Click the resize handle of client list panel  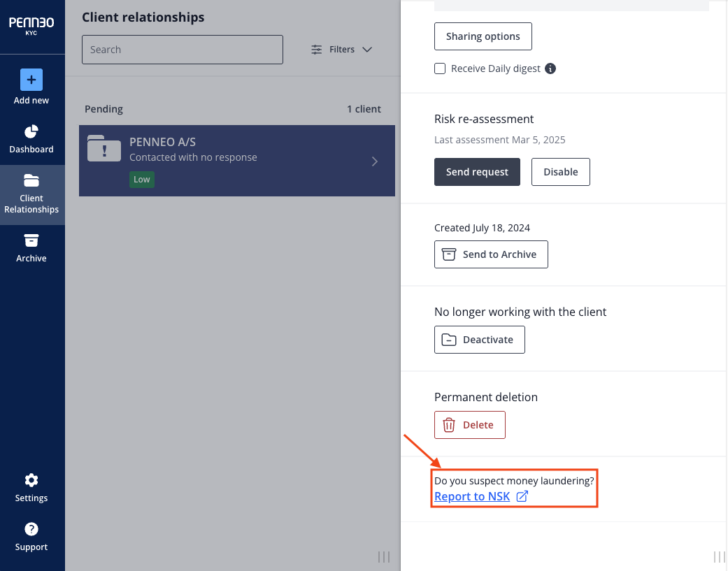point(383,557)
